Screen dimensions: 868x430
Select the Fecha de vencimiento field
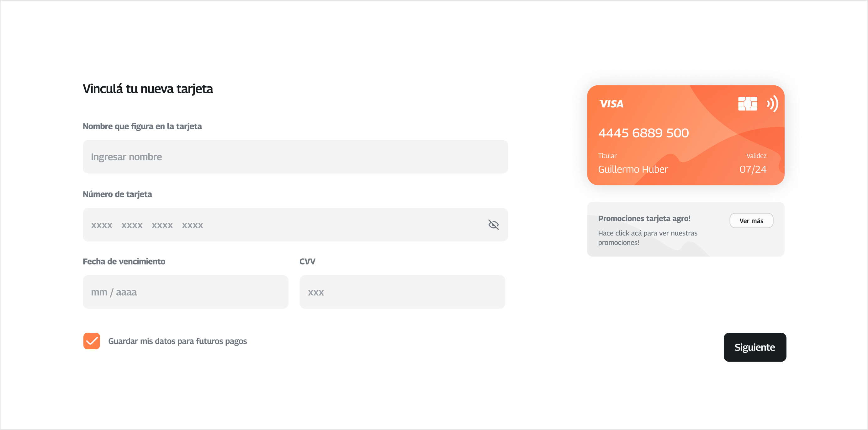(x=185, y=292)
